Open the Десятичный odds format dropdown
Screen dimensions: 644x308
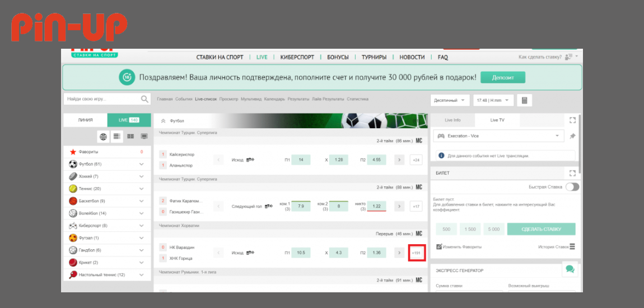pos(450,100)
